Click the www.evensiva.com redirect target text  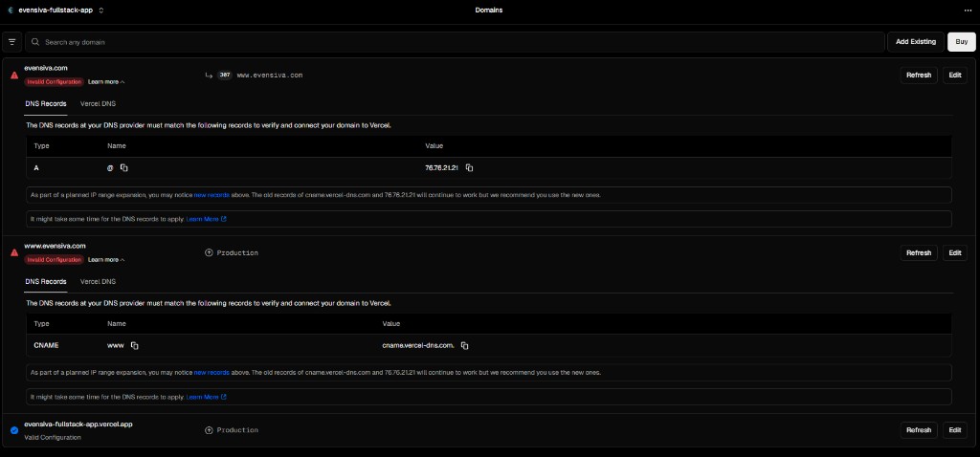(x=270, y=75)
